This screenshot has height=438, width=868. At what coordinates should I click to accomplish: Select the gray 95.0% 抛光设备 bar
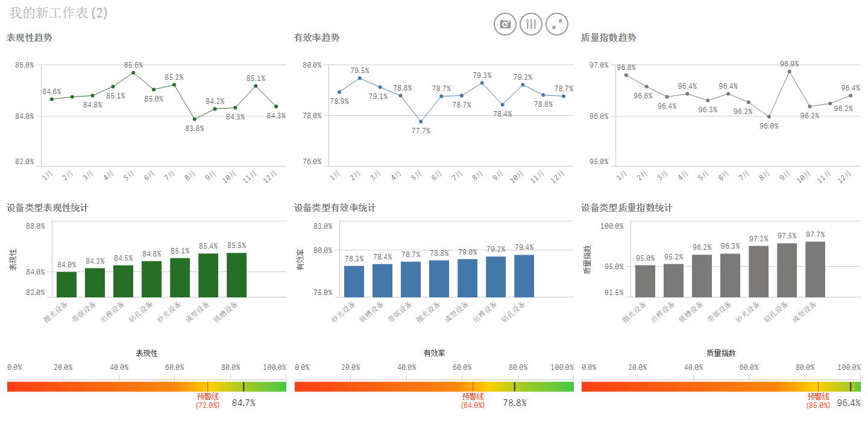(x=646, y=281)
